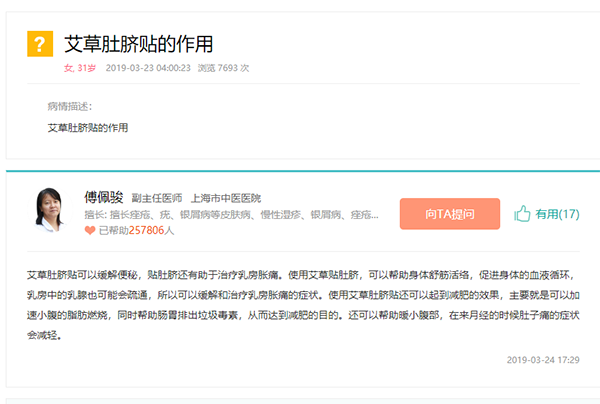This screenshot has width=600, height=404.
Task: Click the question date 2019-03-23 04:00:23
Action: coord(148,68)
